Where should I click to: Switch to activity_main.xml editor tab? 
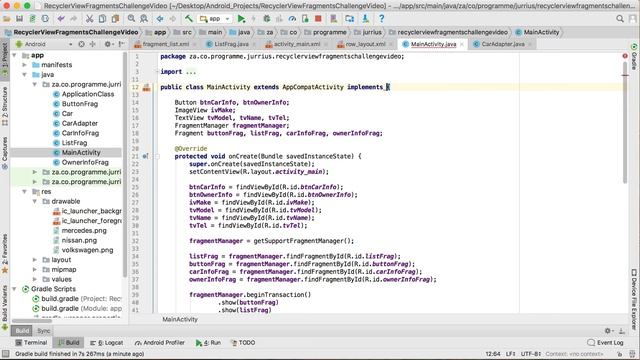coord(296,44)
